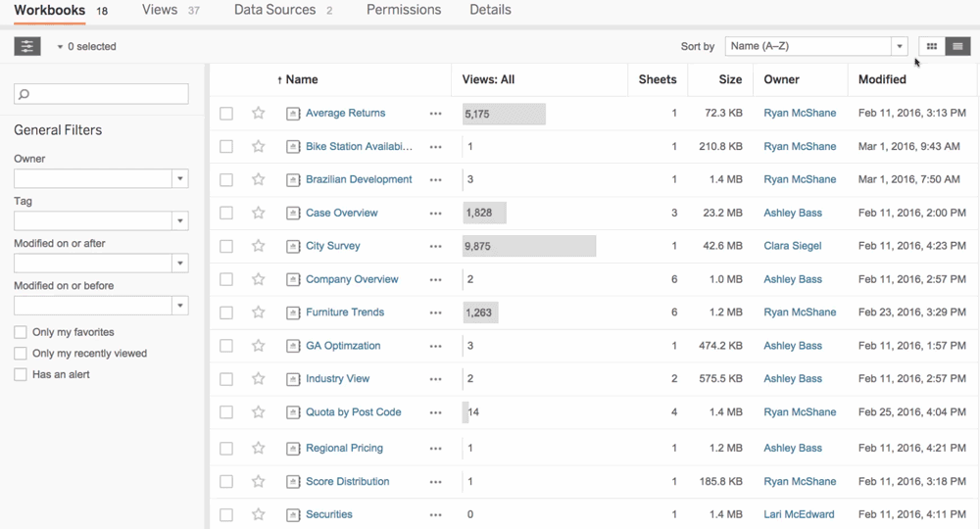Select the Brazilian Development row checkbox
This screenshot has height=529, width=980.
coord(226,180)
